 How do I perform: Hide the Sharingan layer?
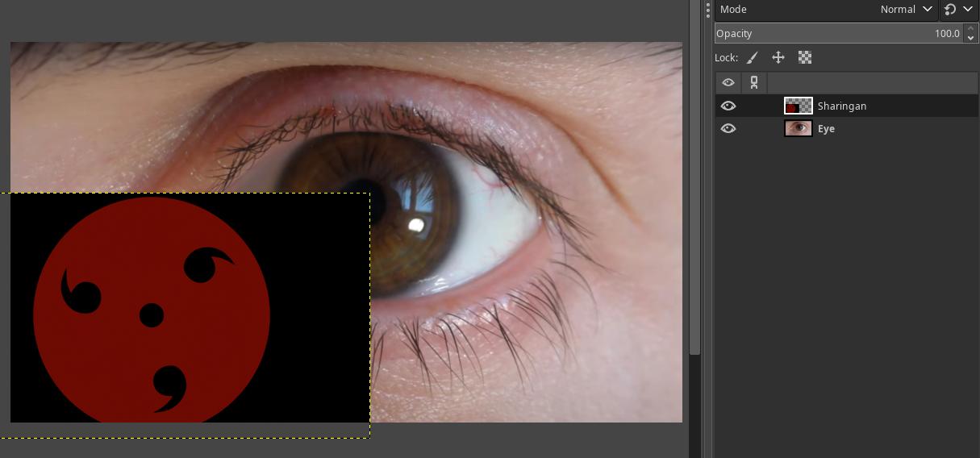pyautogui.click(x=728, y=106)
